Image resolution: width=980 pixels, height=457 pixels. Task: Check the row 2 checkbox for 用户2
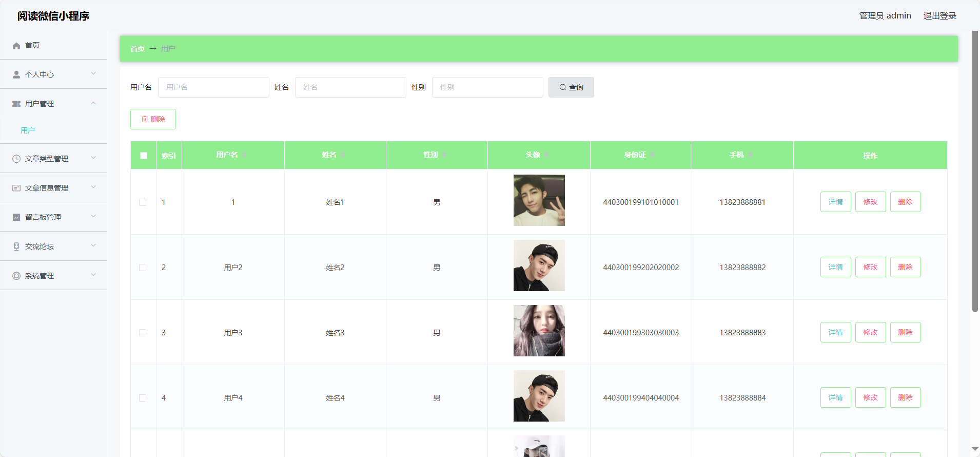(143, 268)
